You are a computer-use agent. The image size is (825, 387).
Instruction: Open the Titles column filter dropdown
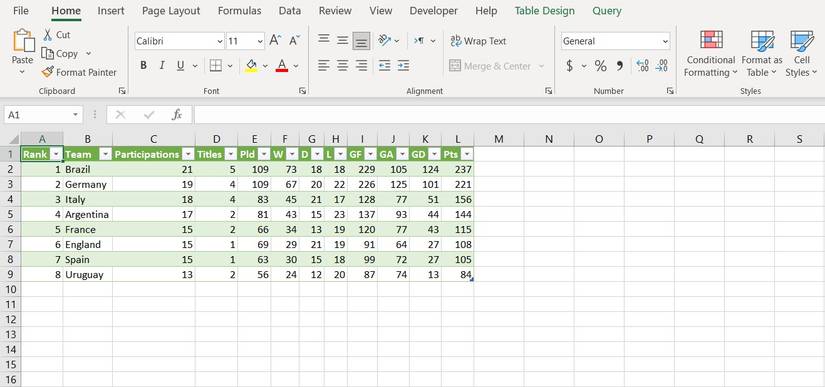click(x=230, y=154)
